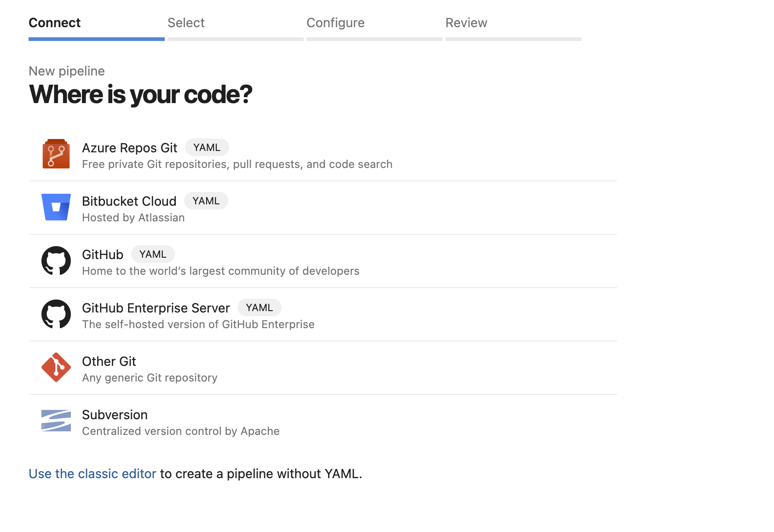Click 'Centralized version control by Apache' text
The width and height of the screenshot is (774, 532).
pyautogui.click(x=181, y=431)
